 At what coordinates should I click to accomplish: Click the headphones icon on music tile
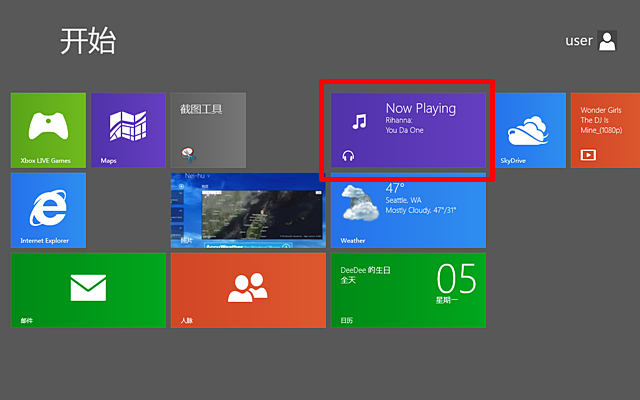tap(348, 156)
